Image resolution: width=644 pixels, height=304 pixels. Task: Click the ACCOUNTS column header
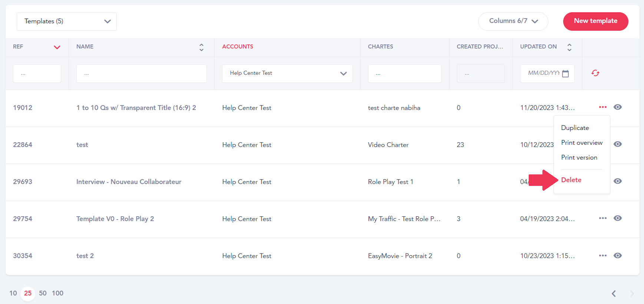(x=238, y=47)
